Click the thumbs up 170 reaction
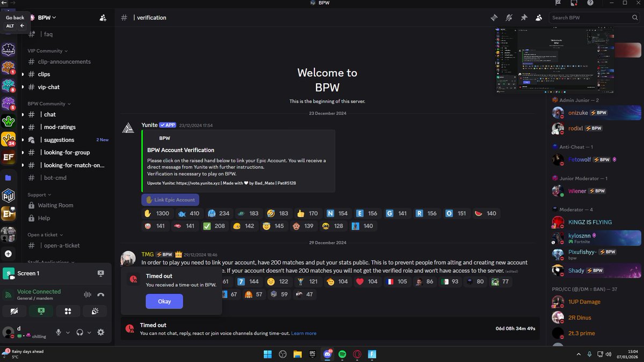The height and width of the screenshot is (362, 644). (306, 213)
